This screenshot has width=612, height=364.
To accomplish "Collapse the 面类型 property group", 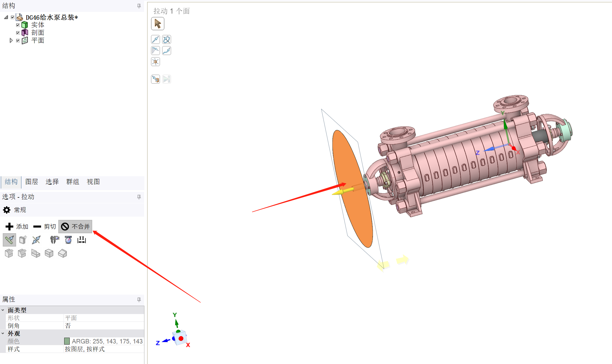I will (x=3, y=310).
